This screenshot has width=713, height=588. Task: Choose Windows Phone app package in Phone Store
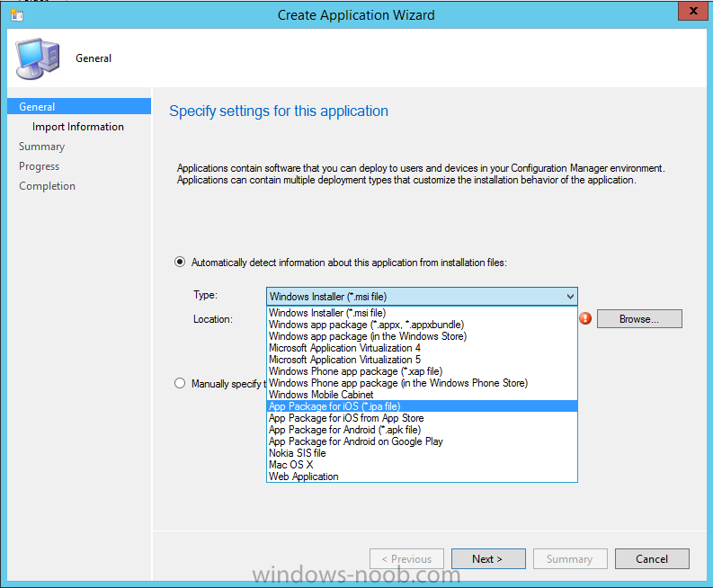(422, 383)
